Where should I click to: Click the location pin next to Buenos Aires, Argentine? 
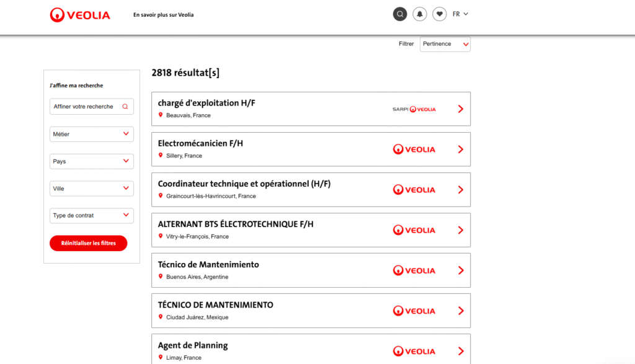pyautogui.click(x=161, y=277)
